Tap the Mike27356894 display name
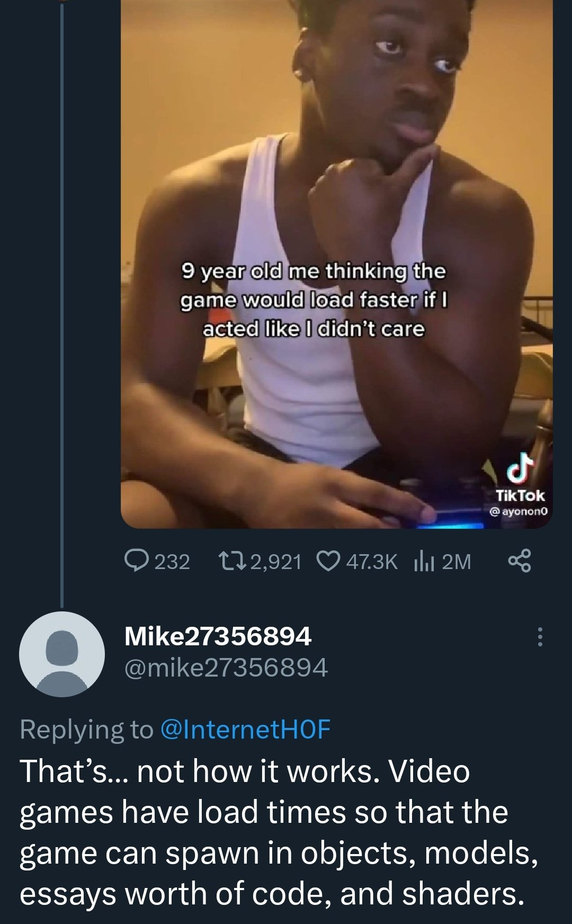The width and height of the screenshot is (572, 924). point(218,636)
